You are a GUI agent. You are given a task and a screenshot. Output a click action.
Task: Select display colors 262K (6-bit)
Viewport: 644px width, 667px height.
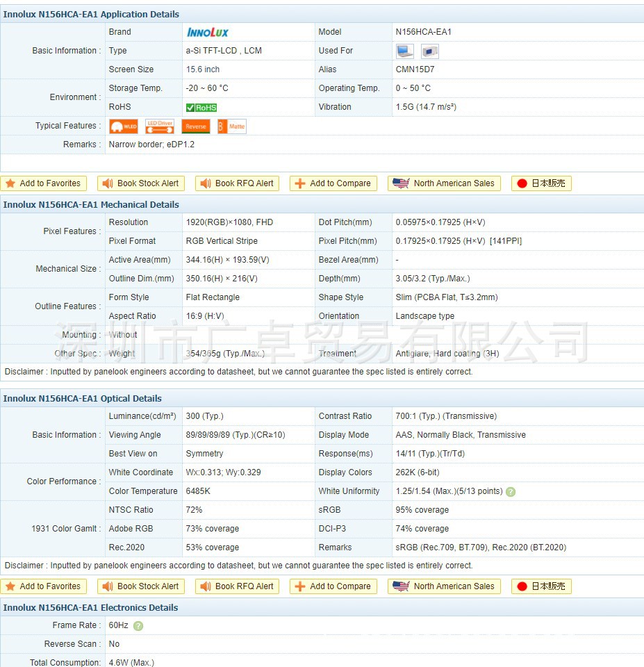pos(418,472)
